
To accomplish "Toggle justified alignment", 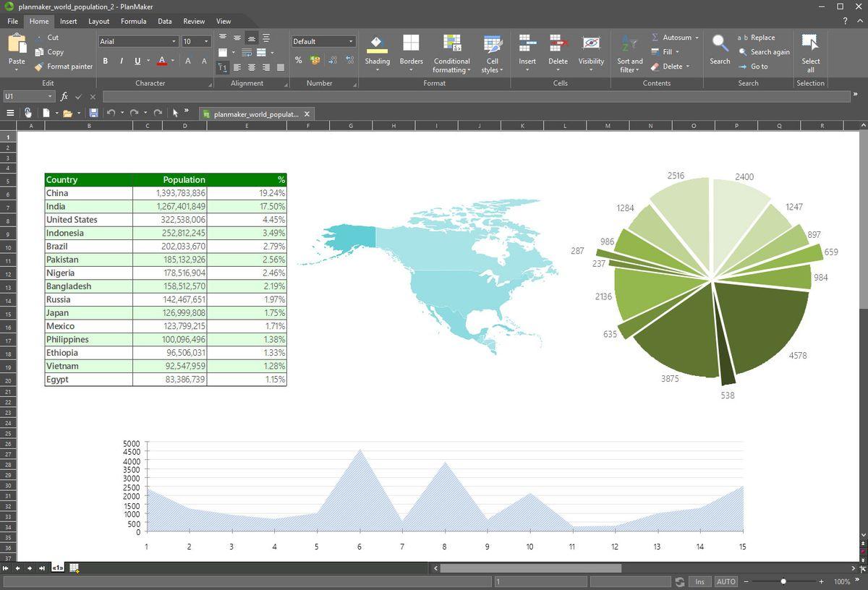I will pyautogui.click(x=281, y=67).
